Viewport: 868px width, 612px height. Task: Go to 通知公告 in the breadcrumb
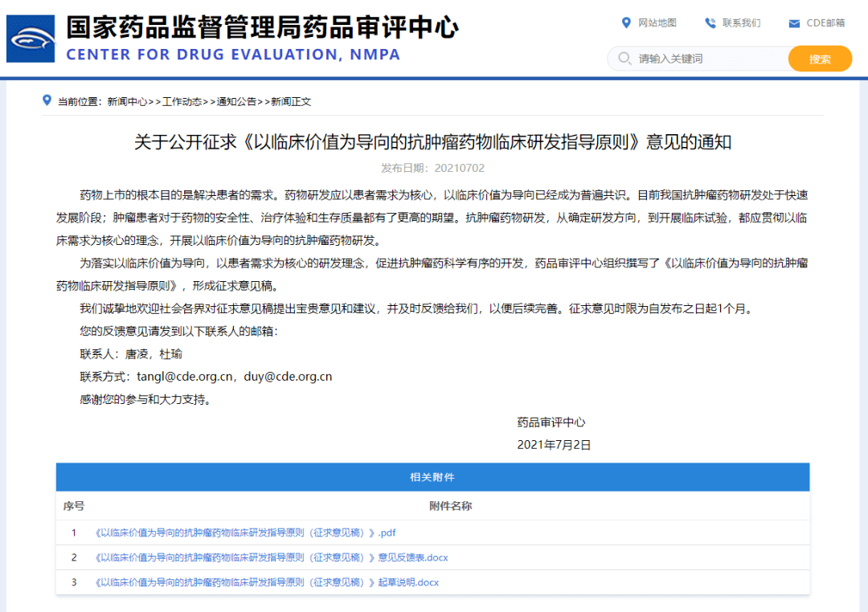pos(236,102)
